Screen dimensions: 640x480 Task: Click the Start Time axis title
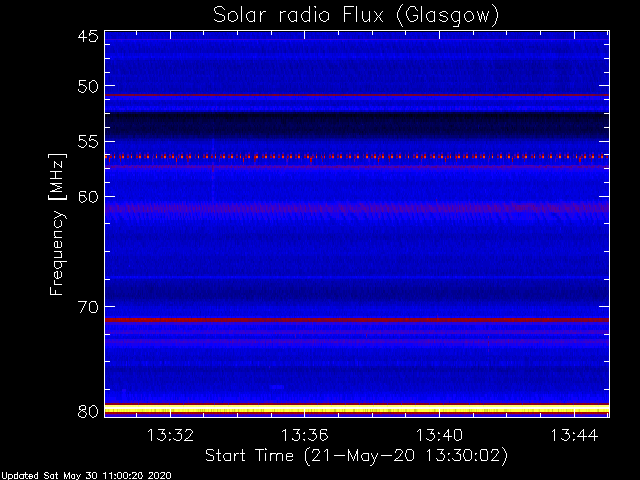click(x=356, y=456)
